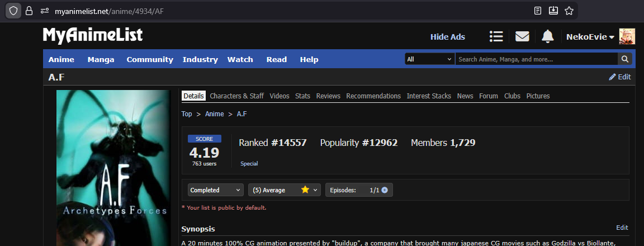Switch to the Clubs tab
This screenshot has width=644, height=246.
tap(512, 96)
